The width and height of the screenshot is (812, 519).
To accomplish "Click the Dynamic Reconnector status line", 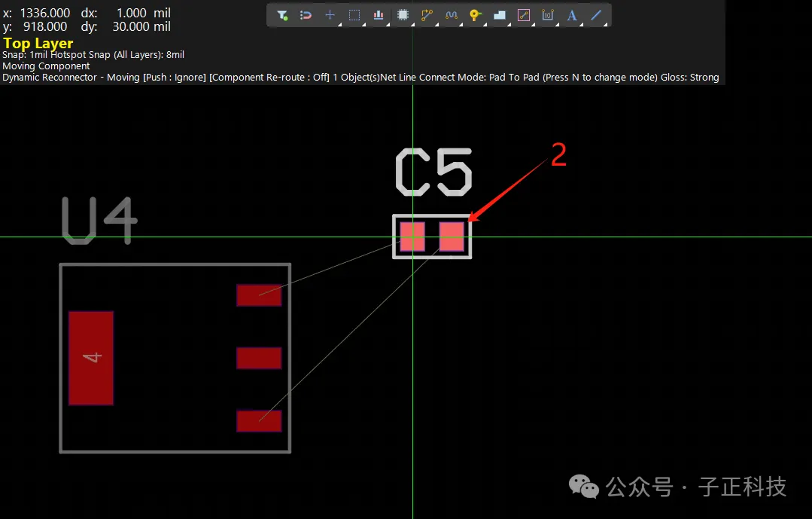I will [x=360, y=78].
